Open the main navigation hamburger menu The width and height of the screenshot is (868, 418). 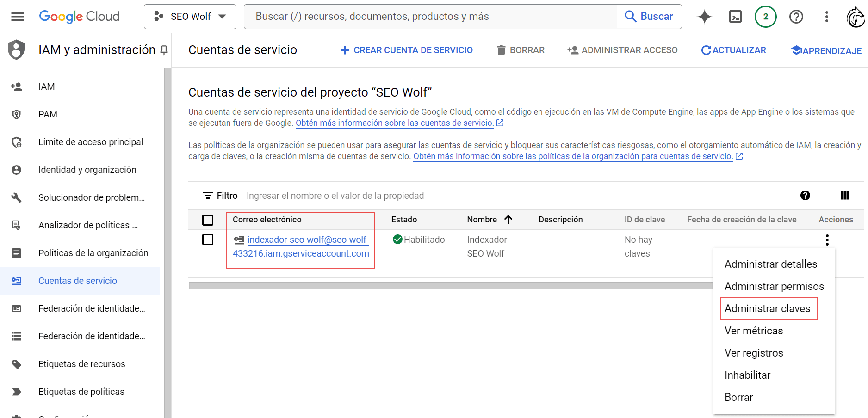pyautogui.click(x=17, y=17)
